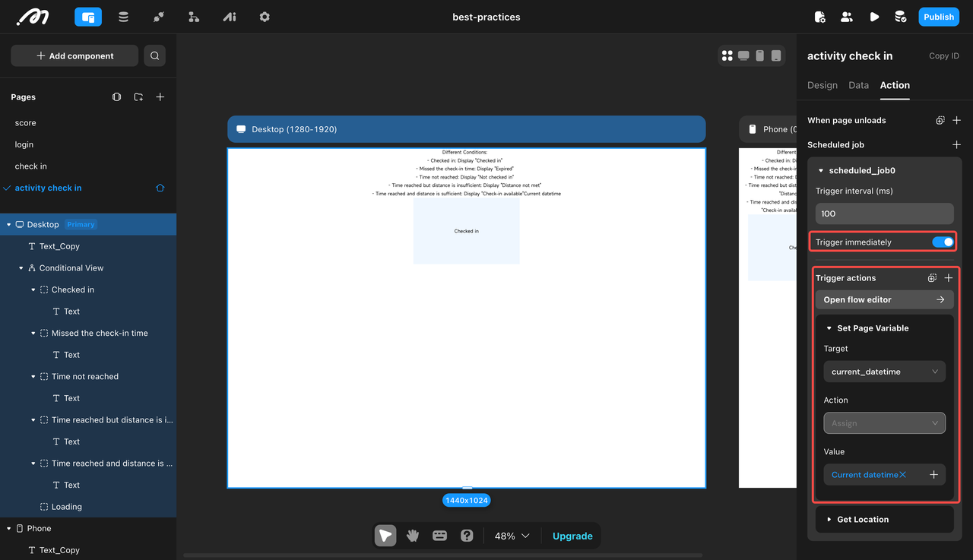Open keyboard shortcuts icon

pos(439,536)
